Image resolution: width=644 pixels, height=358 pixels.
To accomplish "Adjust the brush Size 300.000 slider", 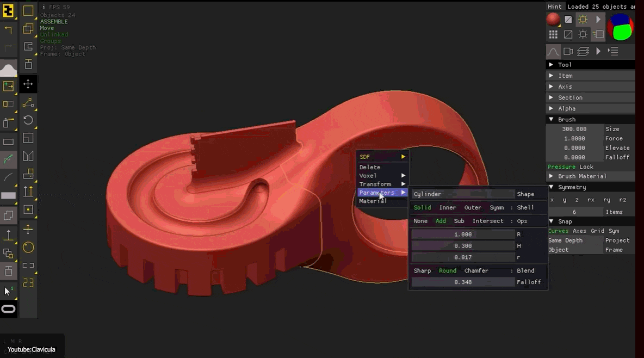I will [x=574, y=129].
